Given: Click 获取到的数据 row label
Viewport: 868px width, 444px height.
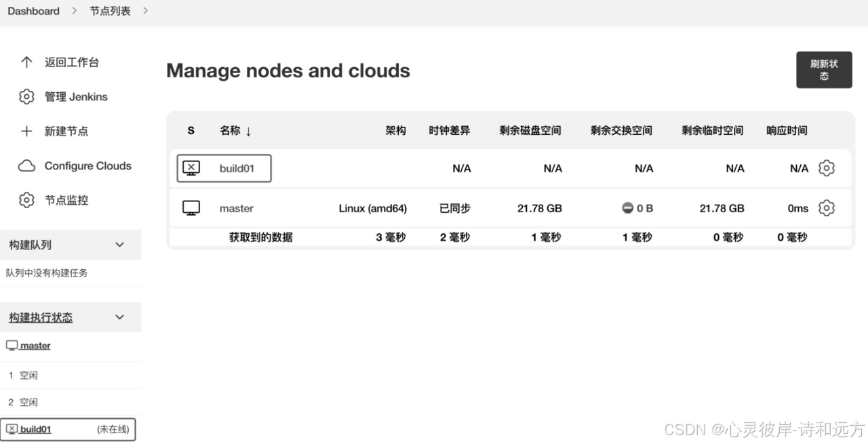Looking at the screenshot, I should 261,237.
